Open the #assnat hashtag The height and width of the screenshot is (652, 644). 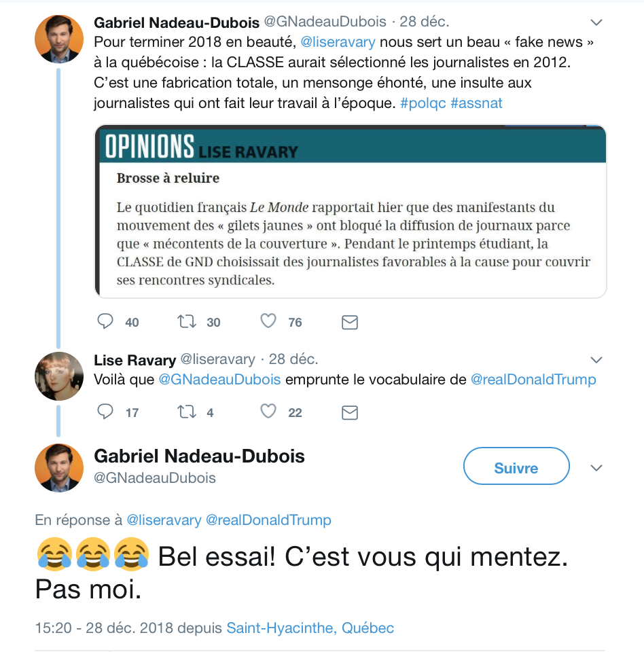476,103
